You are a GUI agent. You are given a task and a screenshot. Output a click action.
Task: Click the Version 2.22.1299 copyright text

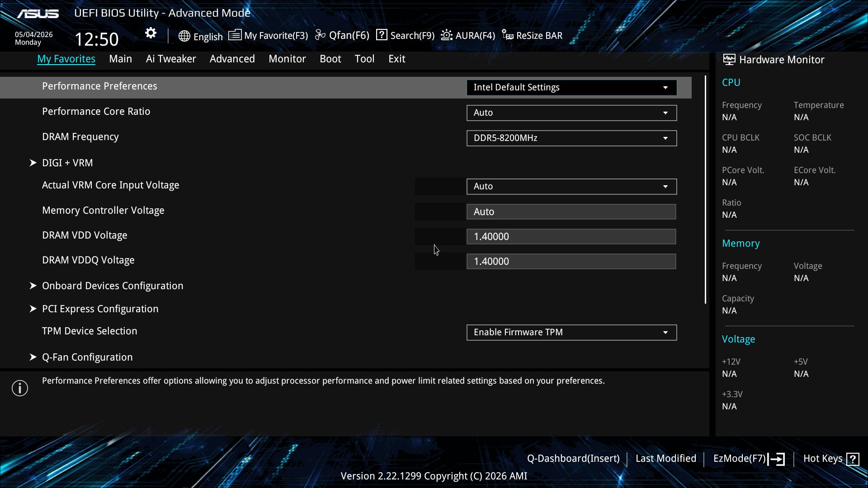click(x=434, y=476)
